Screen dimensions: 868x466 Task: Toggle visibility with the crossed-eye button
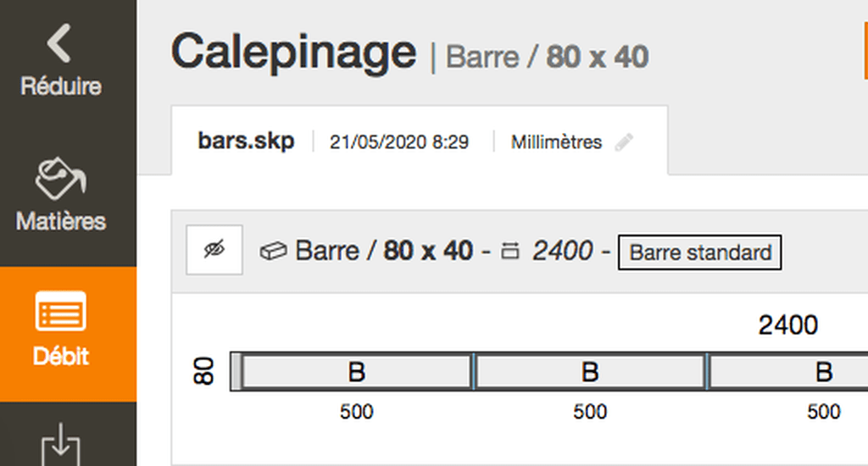click(214, 250)
